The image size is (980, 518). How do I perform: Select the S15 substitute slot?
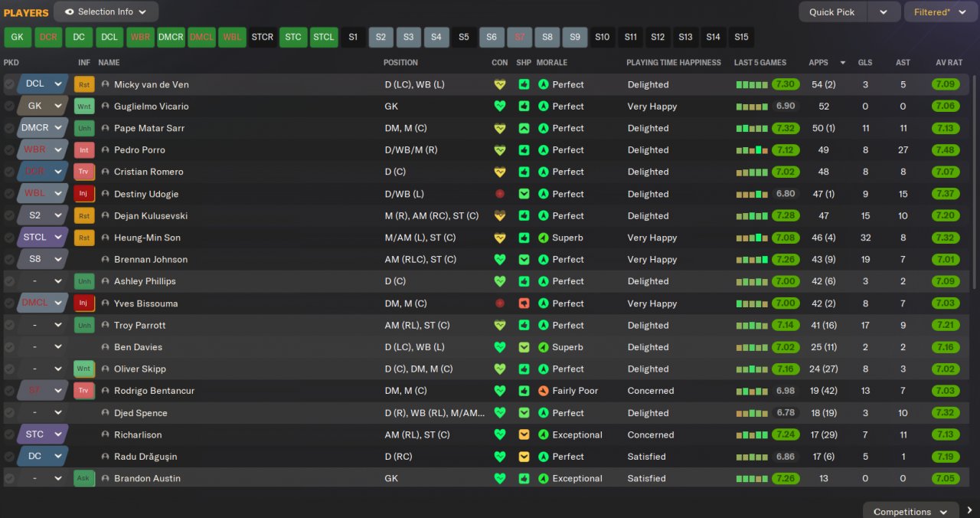741,37
